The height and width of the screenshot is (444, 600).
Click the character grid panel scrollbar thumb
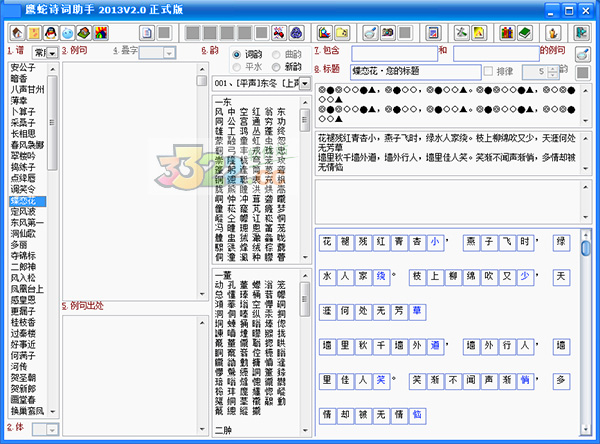click(585, 248)
